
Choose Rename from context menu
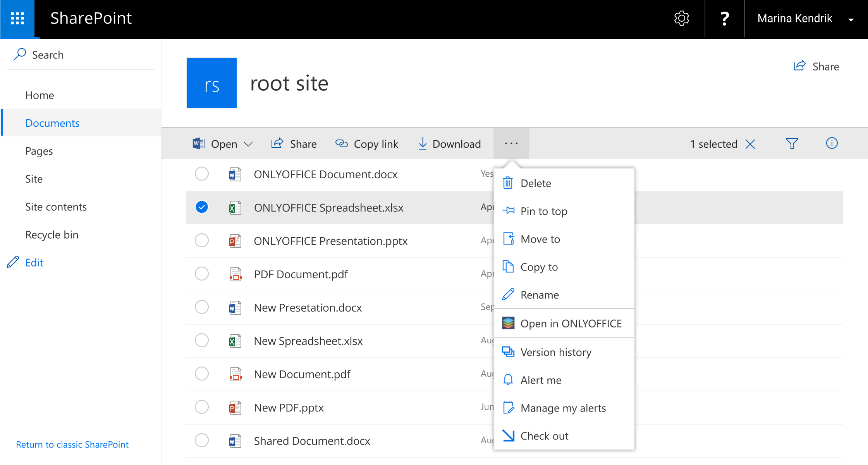(x=564, y=295)
